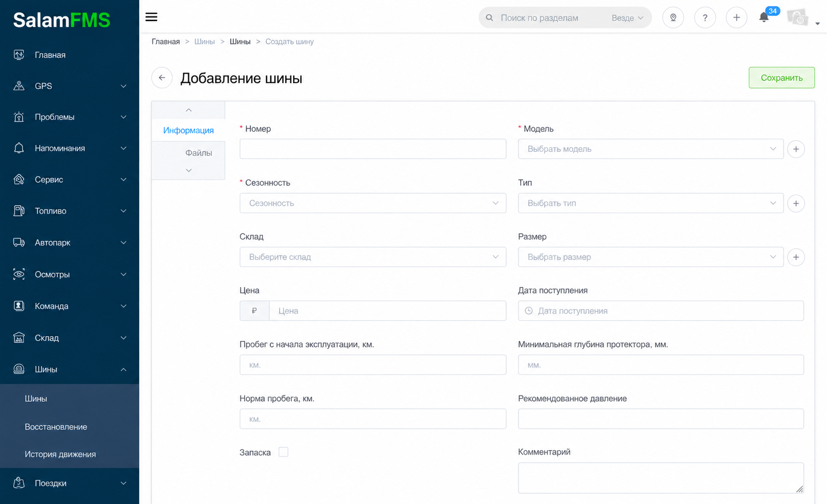Open the Выбрать размер dropdown
Viewport: 827px width, 504px height.
651,257
